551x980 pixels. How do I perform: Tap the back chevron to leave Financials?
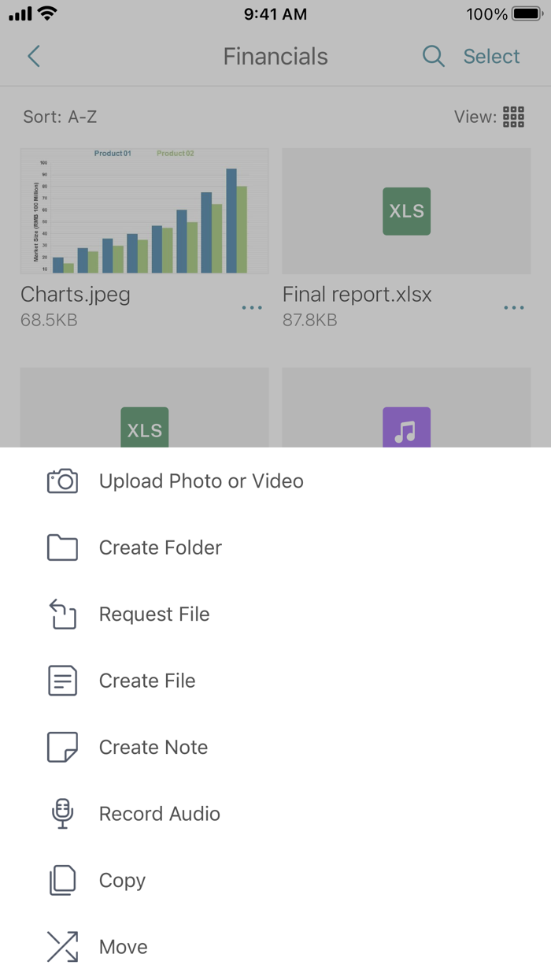coord(33,56)
